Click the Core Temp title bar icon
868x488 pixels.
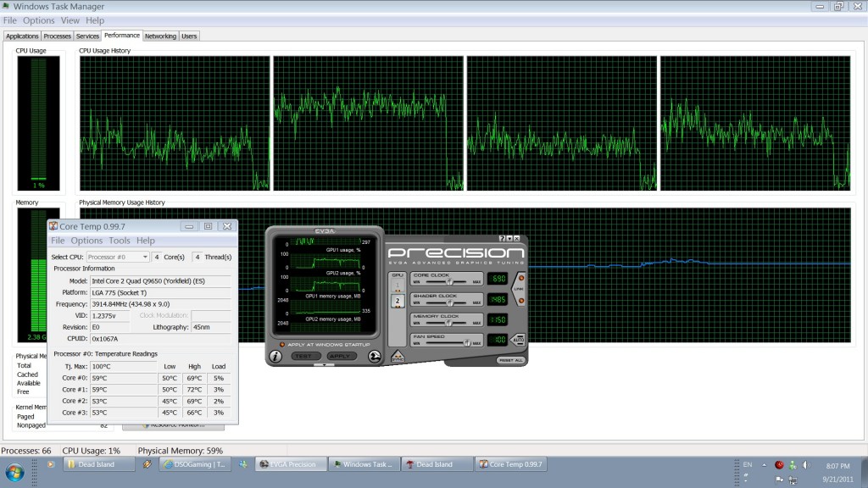tap(53, 226)
